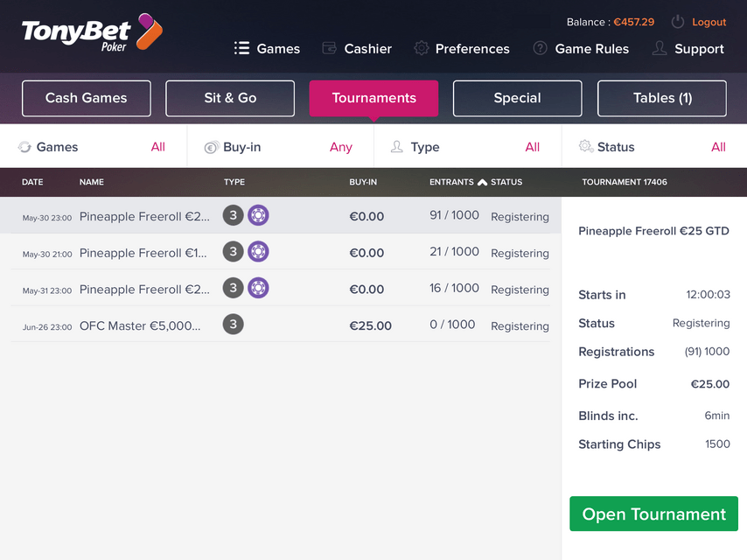This screenshot has height=560, width=747.
Task: Click the 3-card type icon for OFC Master
Action: pos(233,325)
